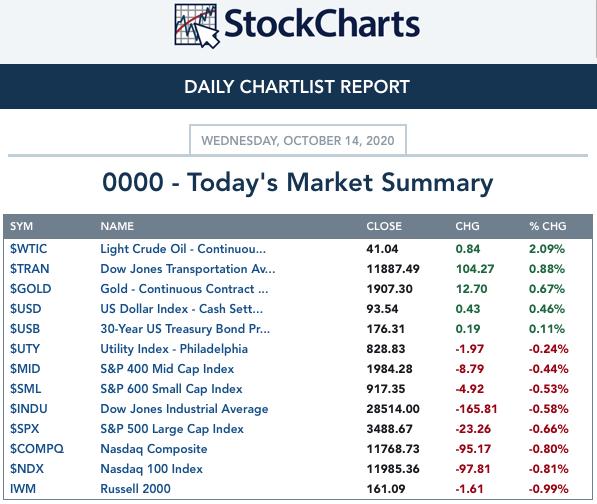This screenshot has height=504, width=597.
Task: Open S&P 400 Mid Cap Index
Action: point(167,369)
